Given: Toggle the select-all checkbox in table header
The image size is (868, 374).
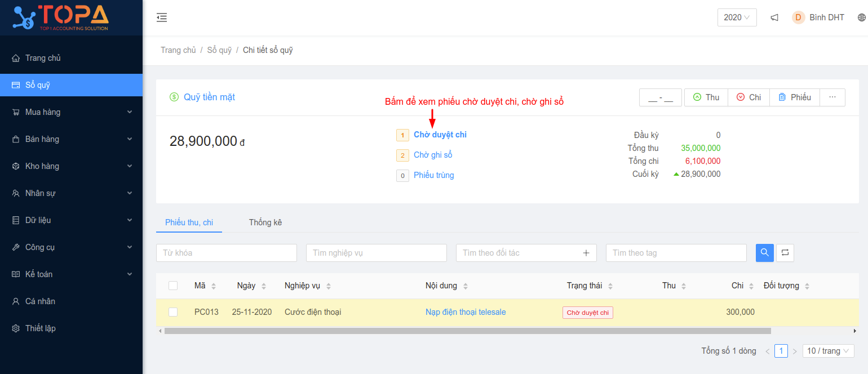Looking at the screenshot, I should coord(173,286).
